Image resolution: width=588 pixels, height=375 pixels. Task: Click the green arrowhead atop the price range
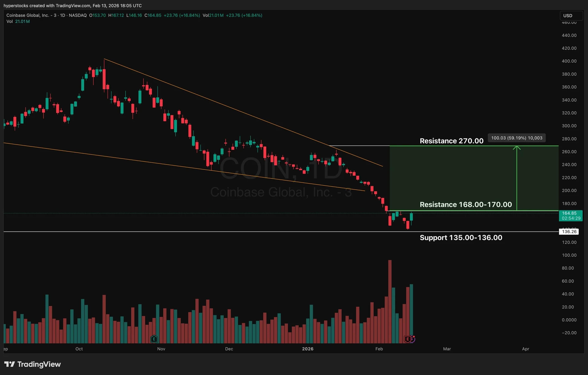pyautogui.click(x=517, y=147)
